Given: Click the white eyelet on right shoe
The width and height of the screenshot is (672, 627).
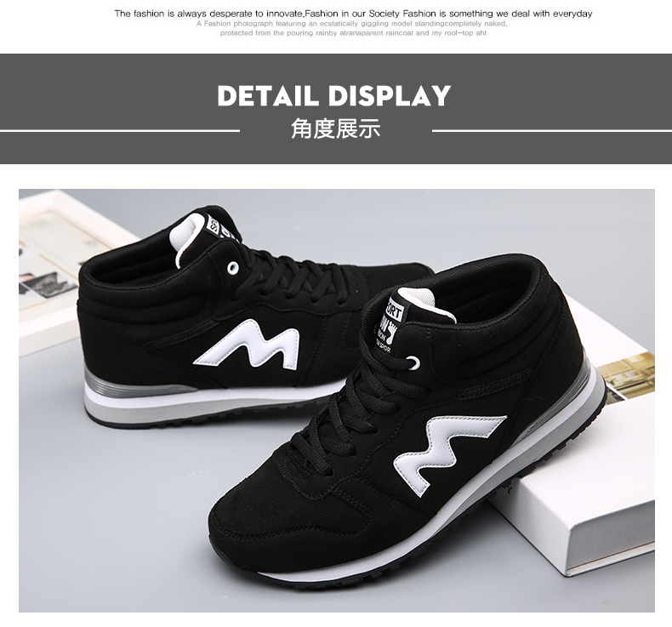Looking at the screenshot, I should tap(413, 363).
